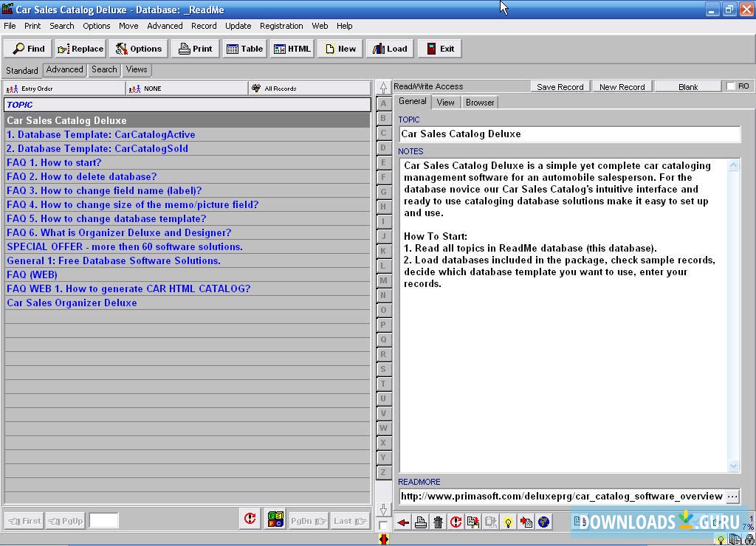756x546 pixels.
Task: Click the READMORE URL field
Action: [x=562, y=497]
